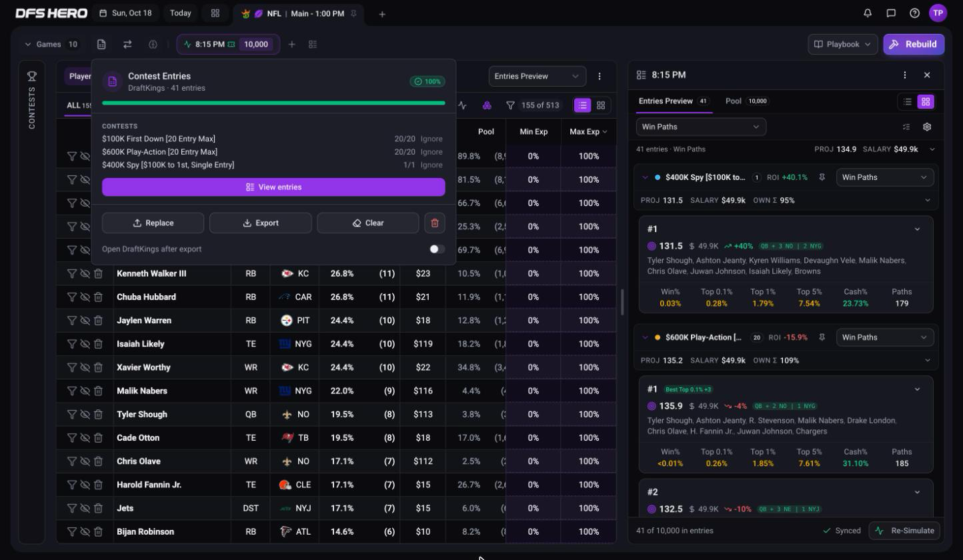Collapse the $400K Spy contest group
The height and width of the screenshot is (560, 963).
645,177
